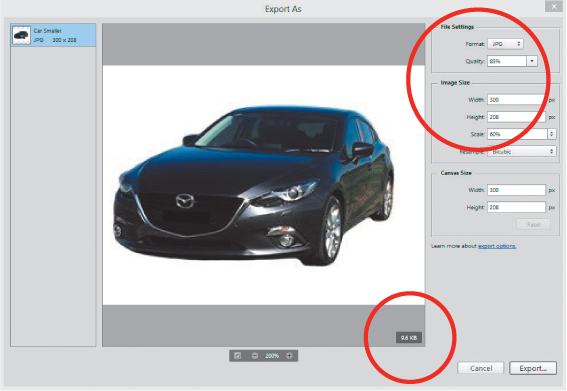Open the Format JPG dropdown

pyautogui.click(x=505, y=44)
